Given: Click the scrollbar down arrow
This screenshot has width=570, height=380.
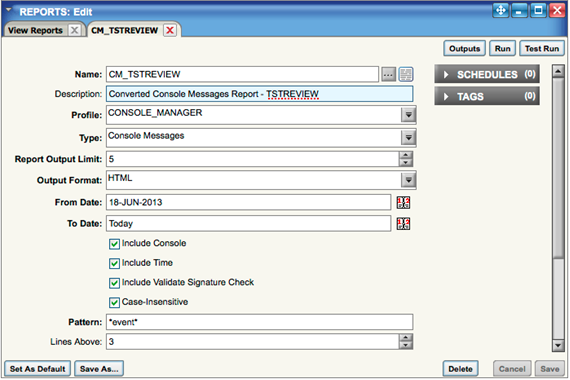Looking at the screenshot, I should (558, 345).
